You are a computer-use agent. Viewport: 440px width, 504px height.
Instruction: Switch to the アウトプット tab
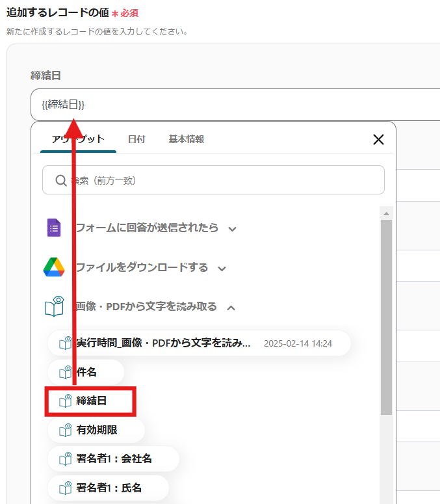(78, 139)
